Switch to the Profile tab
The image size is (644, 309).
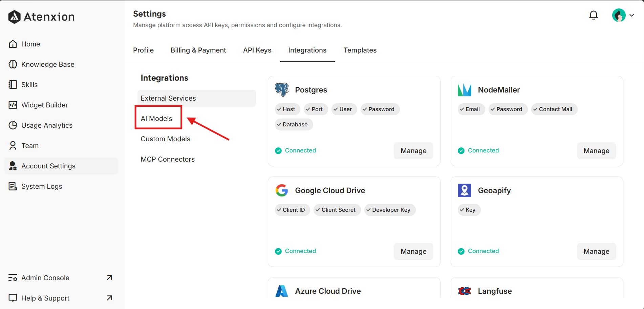pyautogui.click(x=143, y=50)
